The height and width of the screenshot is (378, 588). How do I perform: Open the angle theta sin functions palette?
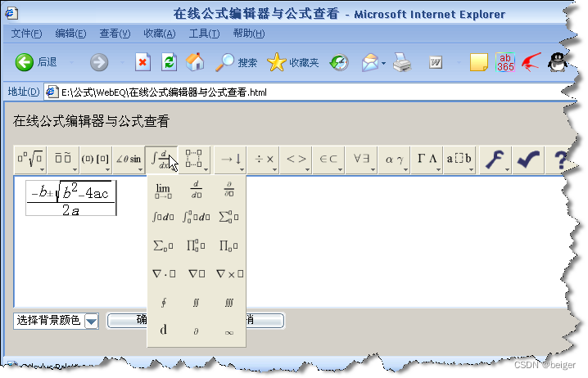[x=129, y=160]
